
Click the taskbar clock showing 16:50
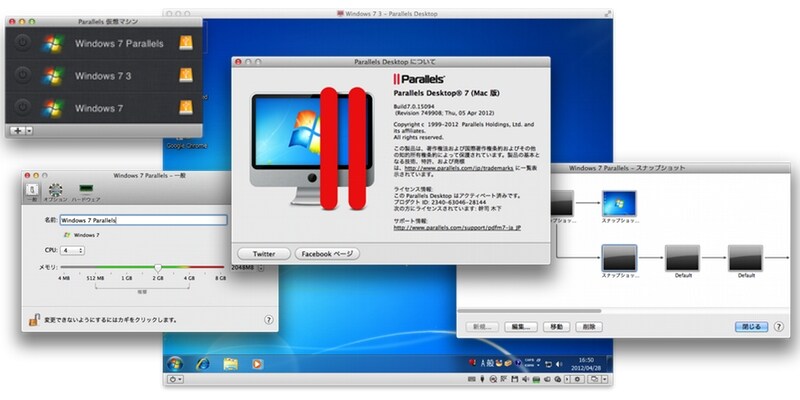pyautogui.click(x=586, y=364)
